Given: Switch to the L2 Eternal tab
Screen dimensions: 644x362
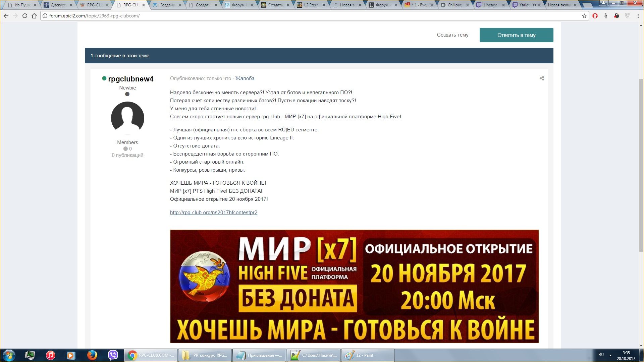Looking at the screenshot, I should click(311, 5).
